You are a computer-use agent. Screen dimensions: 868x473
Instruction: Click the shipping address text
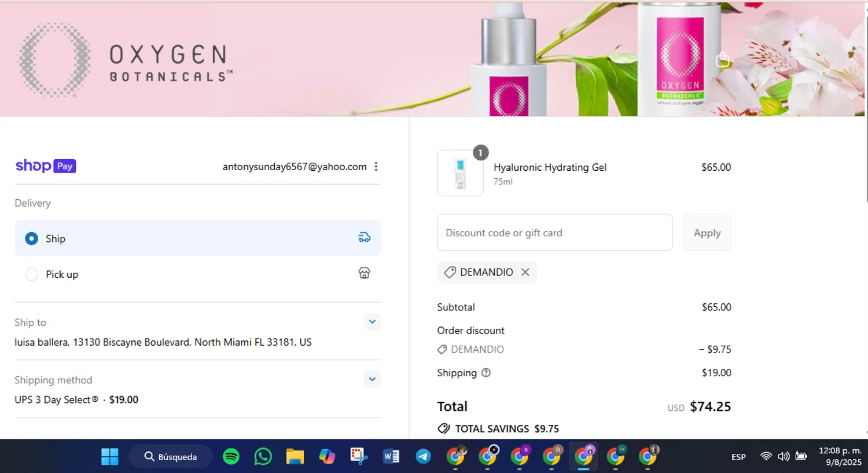163,342
